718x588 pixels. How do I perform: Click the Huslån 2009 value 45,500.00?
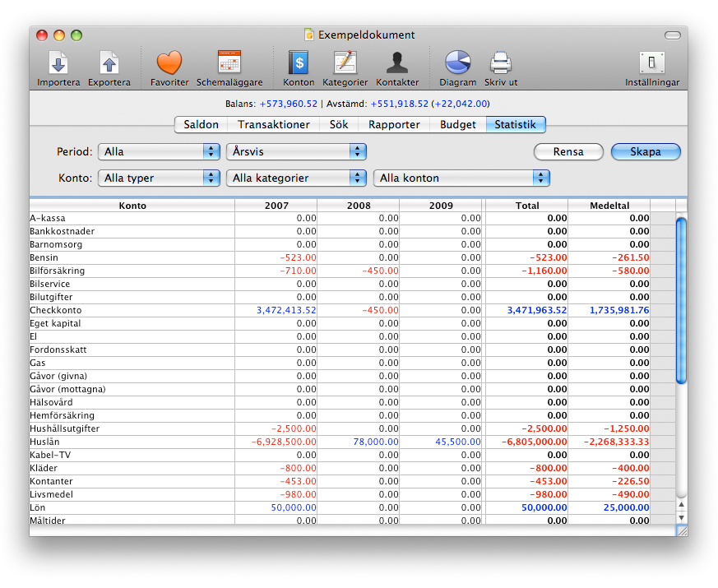(x=458, y=442)
